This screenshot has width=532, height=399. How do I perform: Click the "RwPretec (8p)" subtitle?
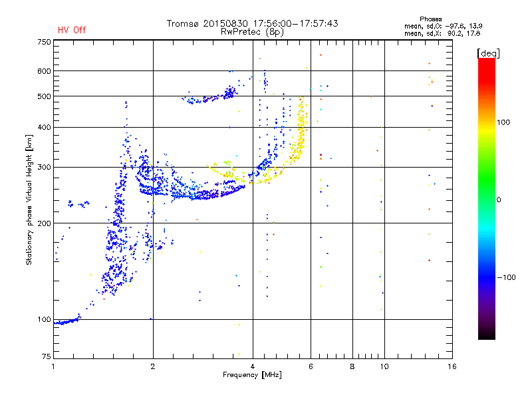tap(253, 32)
